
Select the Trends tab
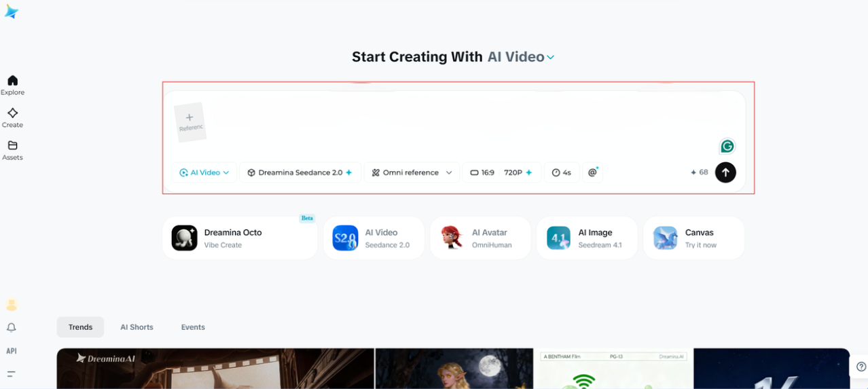[x=80, y=327]
